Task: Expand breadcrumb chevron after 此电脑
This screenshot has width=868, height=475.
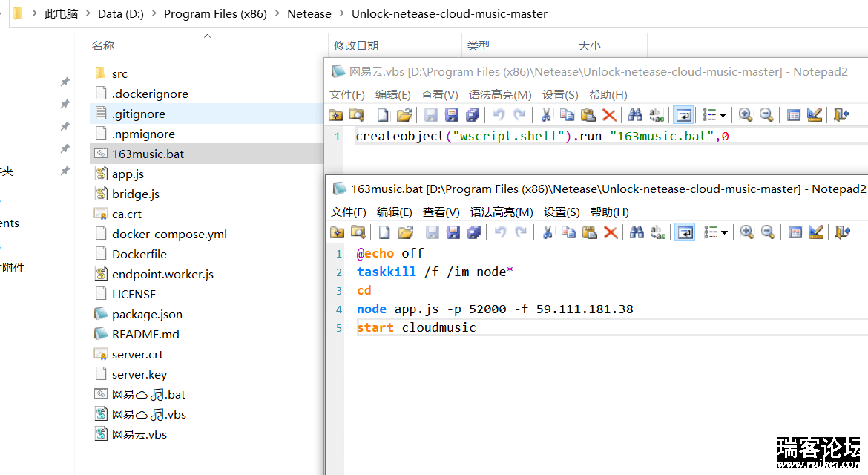Action: [x=88, y=14]
